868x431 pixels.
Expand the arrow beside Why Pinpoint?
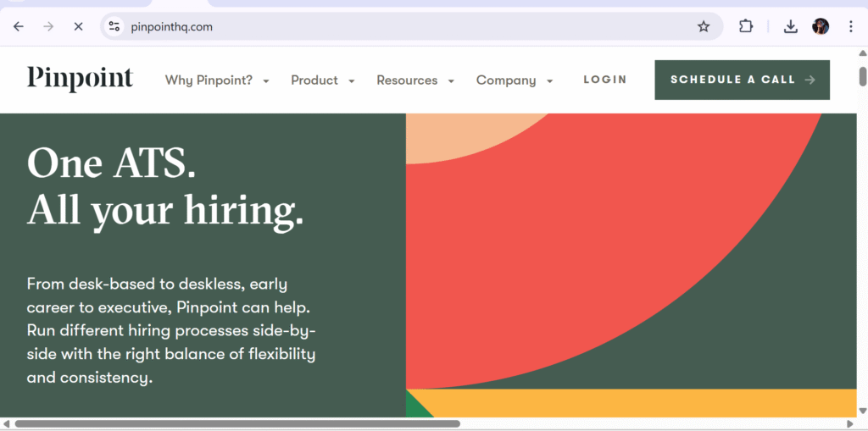tap(265, 81)
